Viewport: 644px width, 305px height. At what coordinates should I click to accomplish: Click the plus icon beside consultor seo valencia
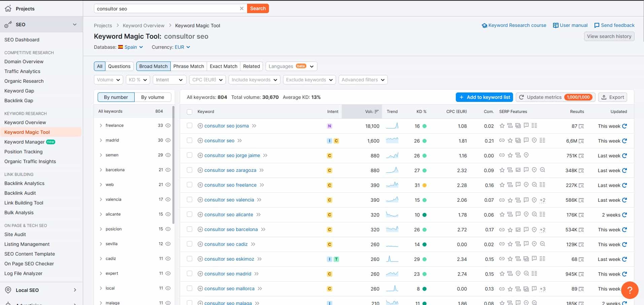(200, 199)
